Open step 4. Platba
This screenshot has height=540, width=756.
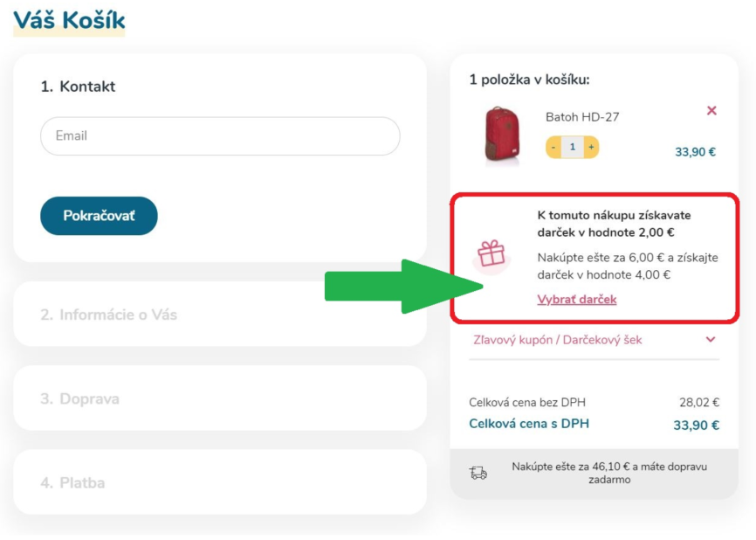(x=220, y=482)
